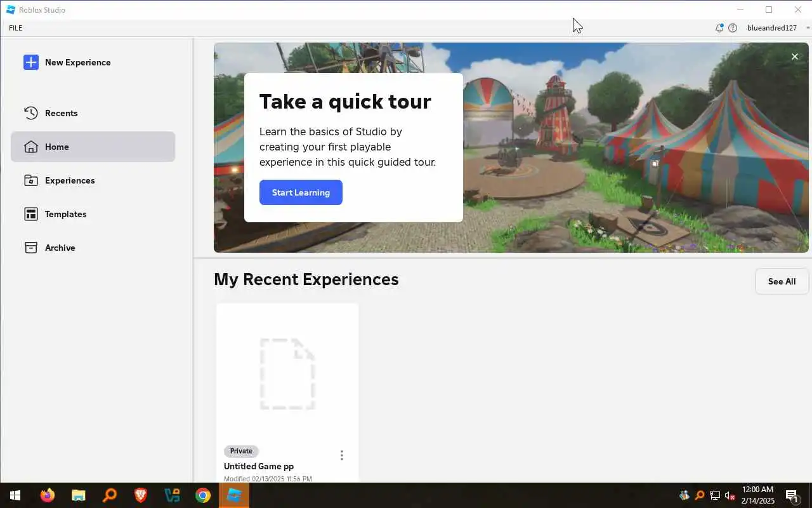The height and width of the screenshot is (508, 812).
Task: Open the Archive sidebar section
Action: click(x=93, y=248)
